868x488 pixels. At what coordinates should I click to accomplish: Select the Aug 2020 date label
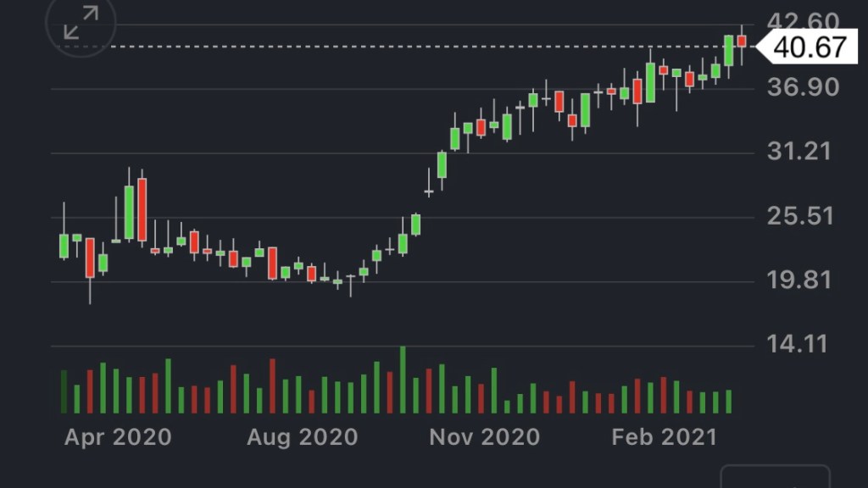[302, 437]
